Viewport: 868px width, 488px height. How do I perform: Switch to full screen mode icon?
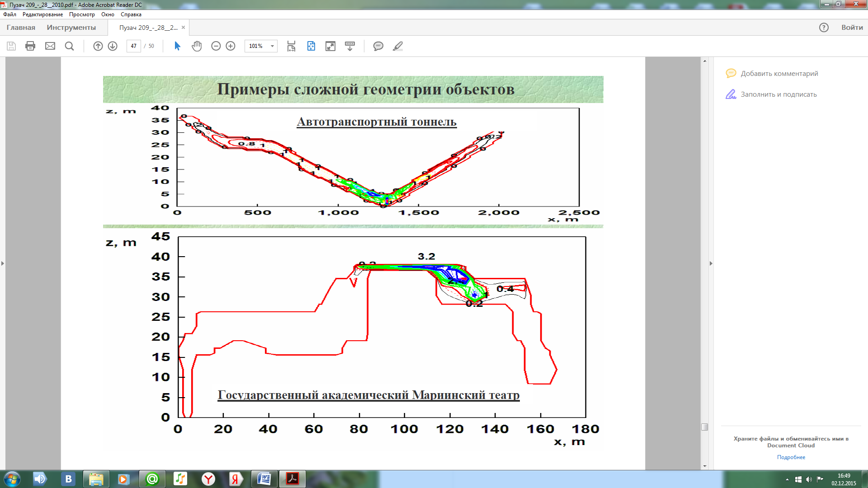(x=330, y=46)
